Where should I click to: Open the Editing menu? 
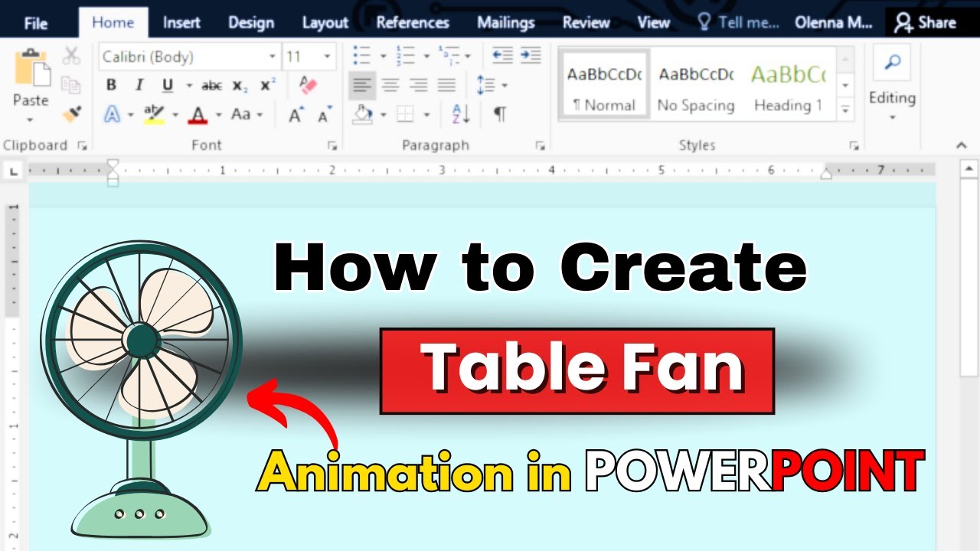pos(892,84)
